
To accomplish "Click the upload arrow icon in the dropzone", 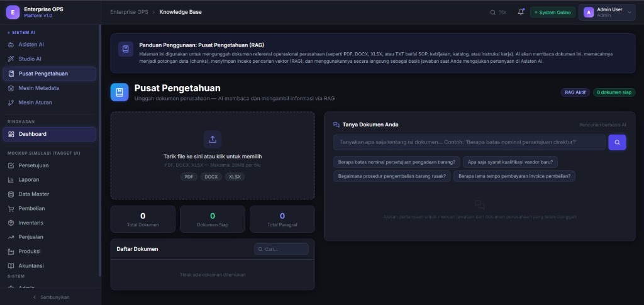I will [x=213, y=140].
